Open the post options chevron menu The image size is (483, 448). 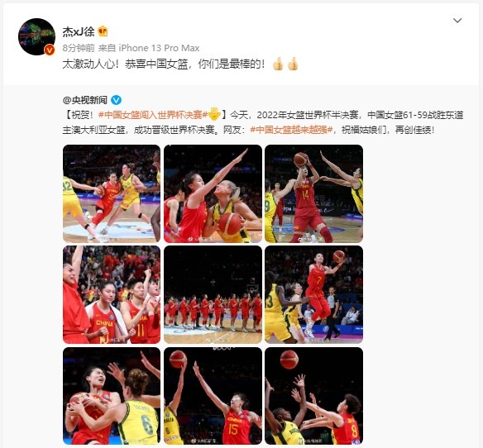tap(457, 21)
